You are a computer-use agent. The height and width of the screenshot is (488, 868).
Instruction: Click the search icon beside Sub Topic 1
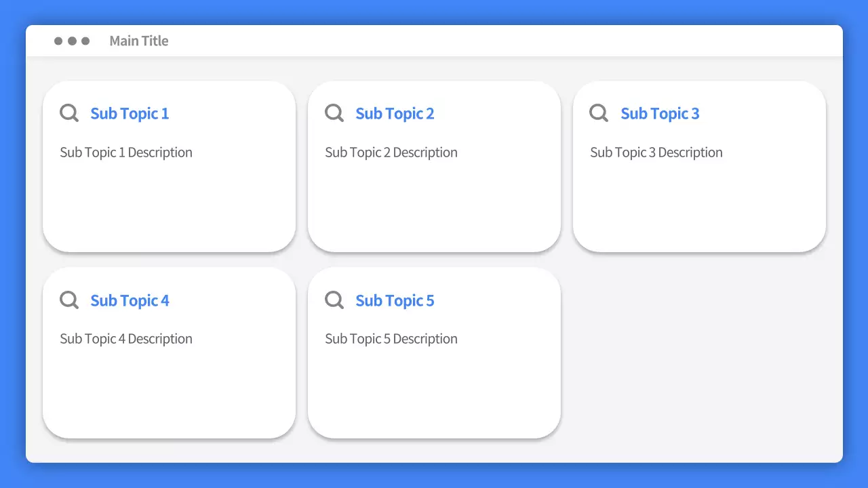coord(69,113)
